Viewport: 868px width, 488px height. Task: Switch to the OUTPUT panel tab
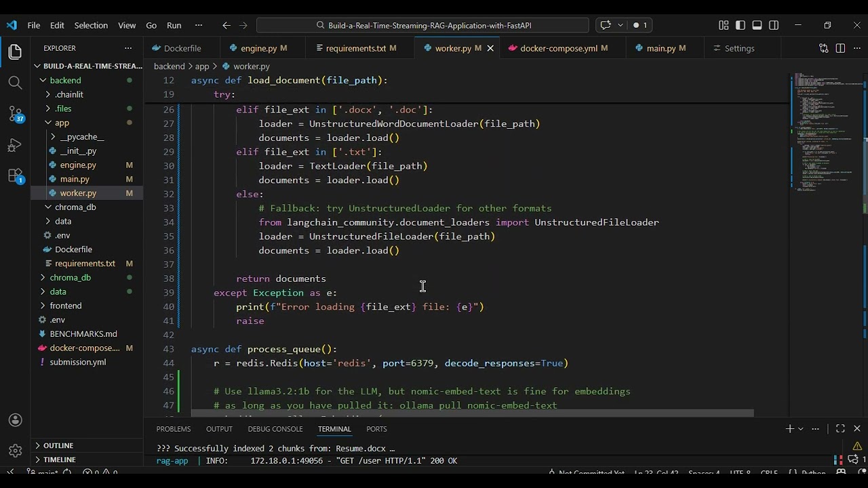(x=219, y=429)
